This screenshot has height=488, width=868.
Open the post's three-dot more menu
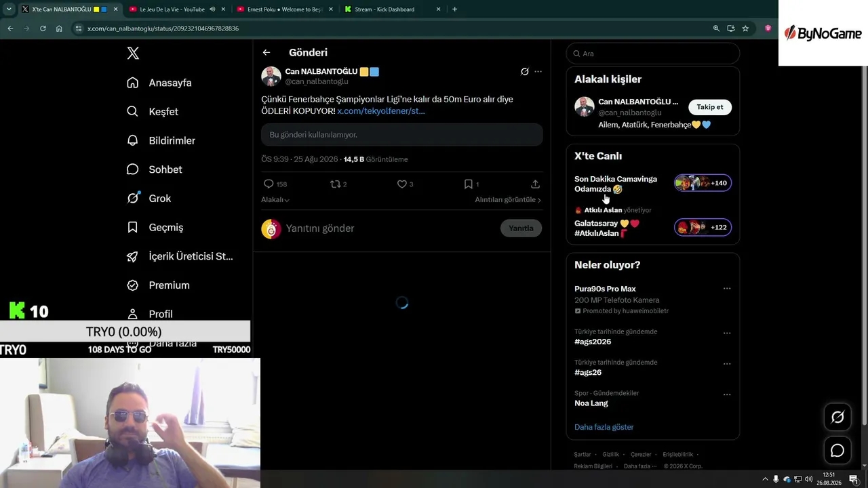click(538, 71)
